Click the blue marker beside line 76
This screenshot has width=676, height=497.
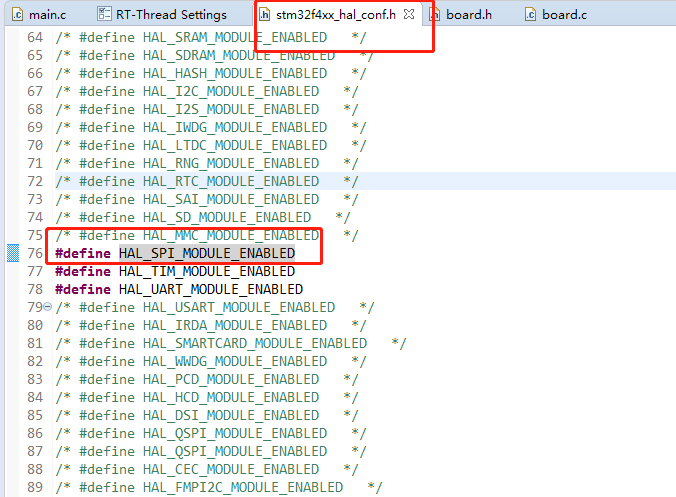pyautogui.click(x=13, y=253)
